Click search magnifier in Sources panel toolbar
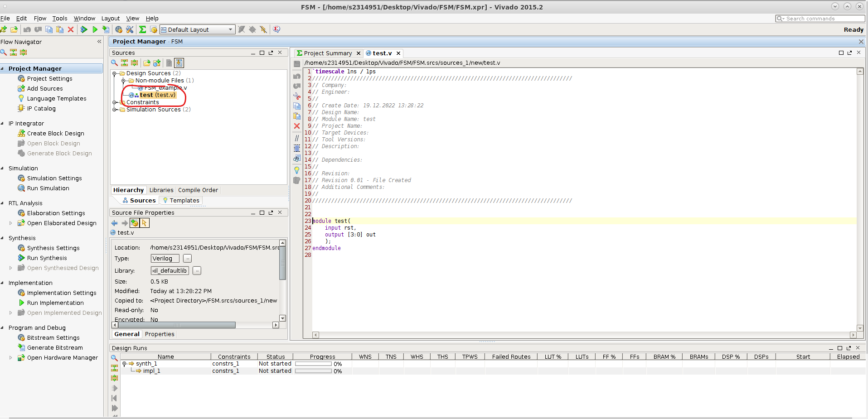868x419 pixels. tap(115, 63)
